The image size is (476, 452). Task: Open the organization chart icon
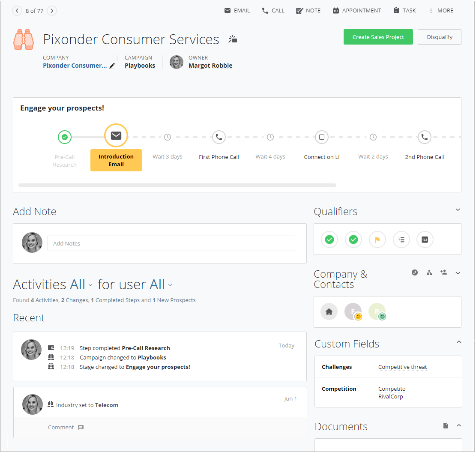429,272
